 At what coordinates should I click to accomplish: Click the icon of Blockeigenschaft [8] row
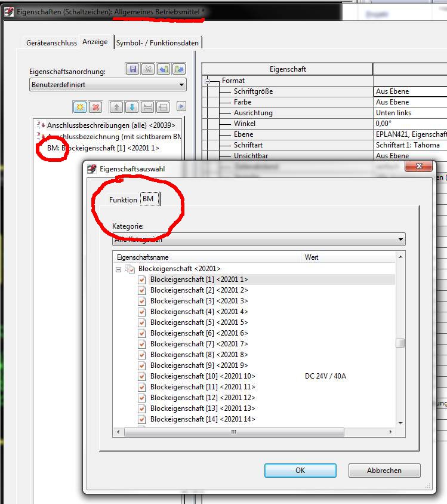141,355
